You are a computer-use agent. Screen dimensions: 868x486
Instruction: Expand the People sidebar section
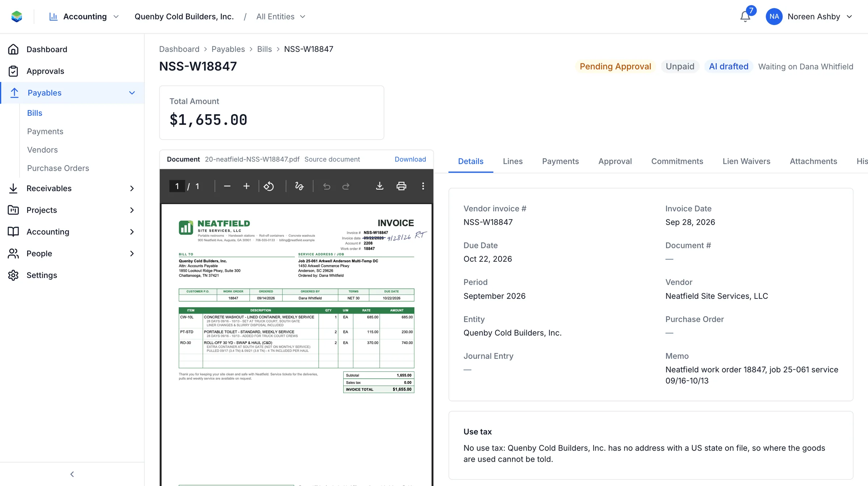tap(132, 253)
